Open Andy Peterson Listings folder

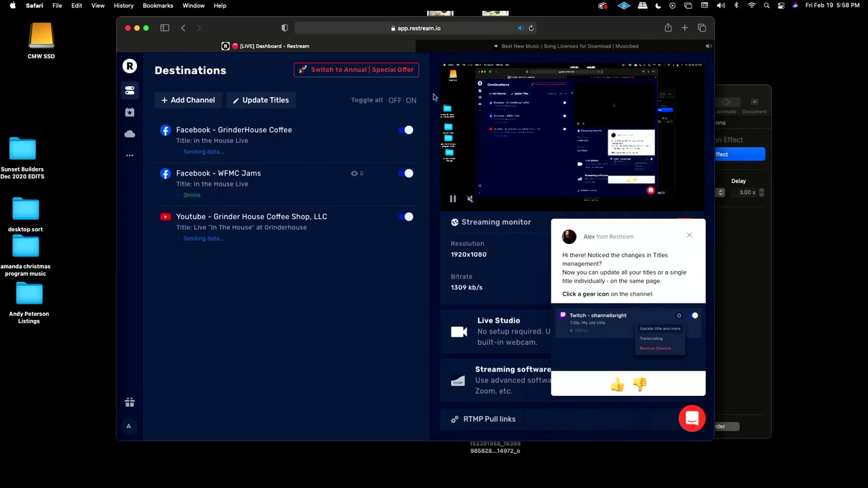click(29, 303)
